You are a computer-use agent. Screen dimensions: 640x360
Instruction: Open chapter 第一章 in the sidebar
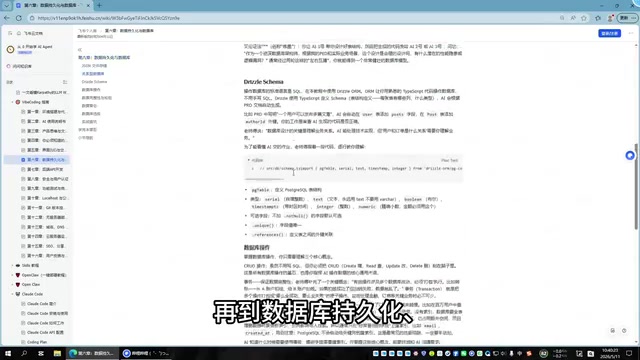coord(46,112)
